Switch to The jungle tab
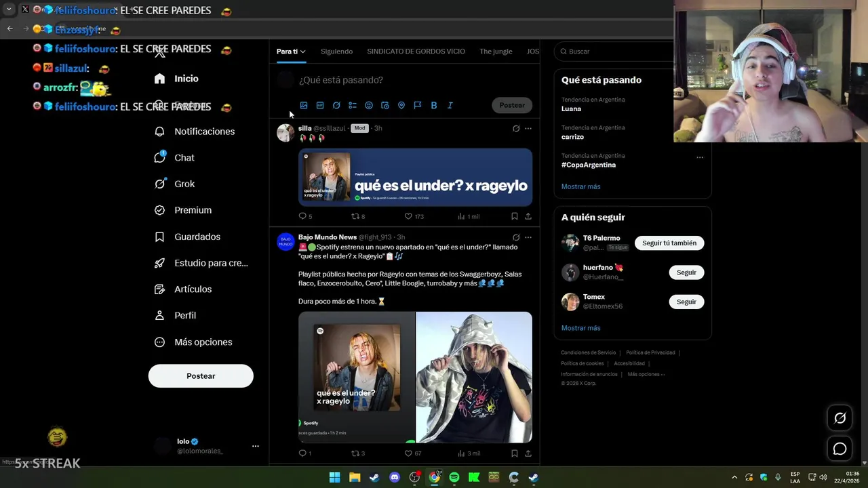The image size is (868, 488). click(496, 52)
